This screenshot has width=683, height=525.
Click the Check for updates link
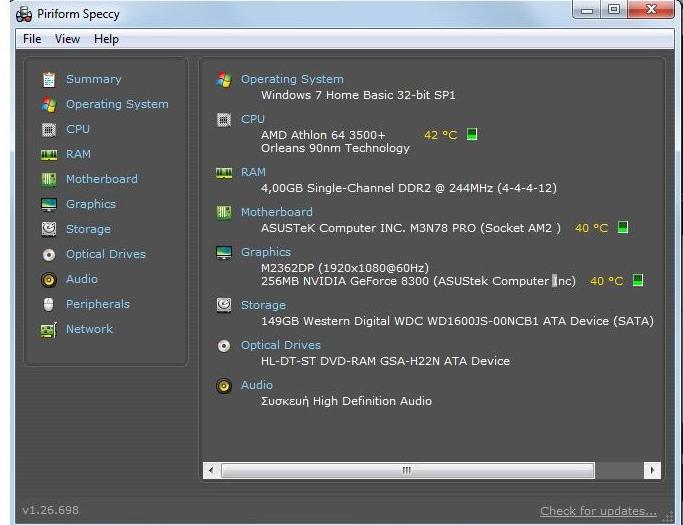pyautogui.click(x=598, y=511)
